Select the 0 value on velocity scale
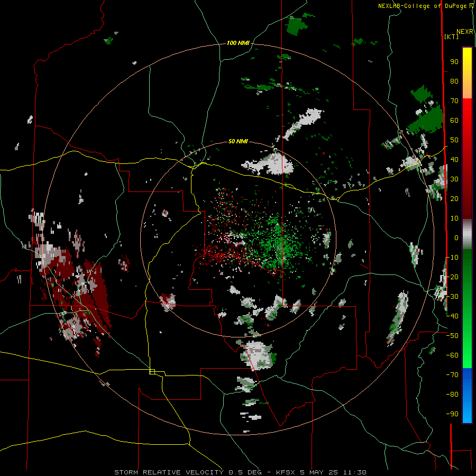Viewport: 476px width, 476px height. tap(456, 238)
